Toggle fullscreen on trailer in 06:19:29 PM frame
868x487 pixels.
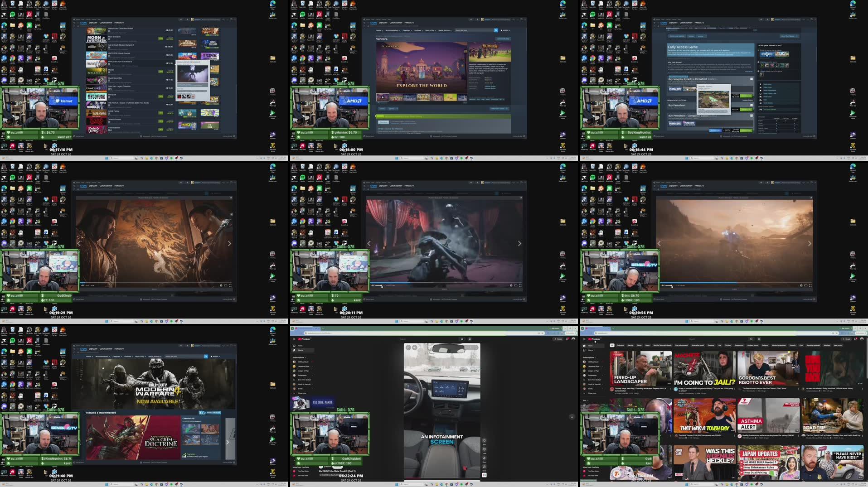coord(230,285)
